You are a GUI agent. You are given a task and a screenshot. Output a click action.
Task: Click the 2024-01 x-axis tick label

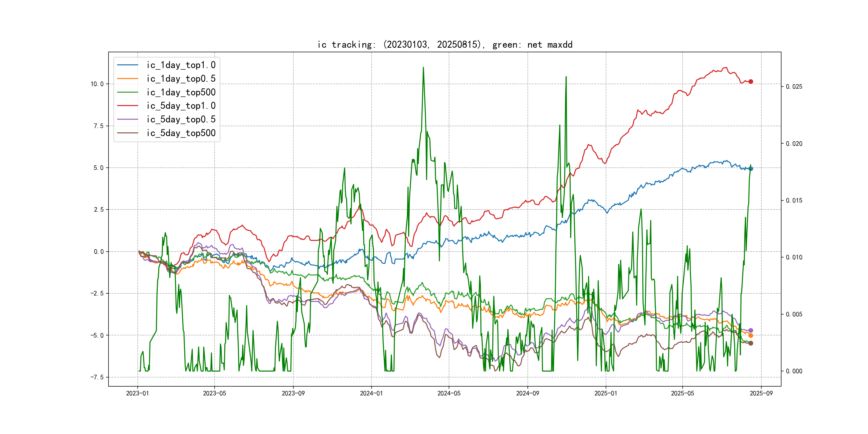pyautogui.click(x=371, y=393)
